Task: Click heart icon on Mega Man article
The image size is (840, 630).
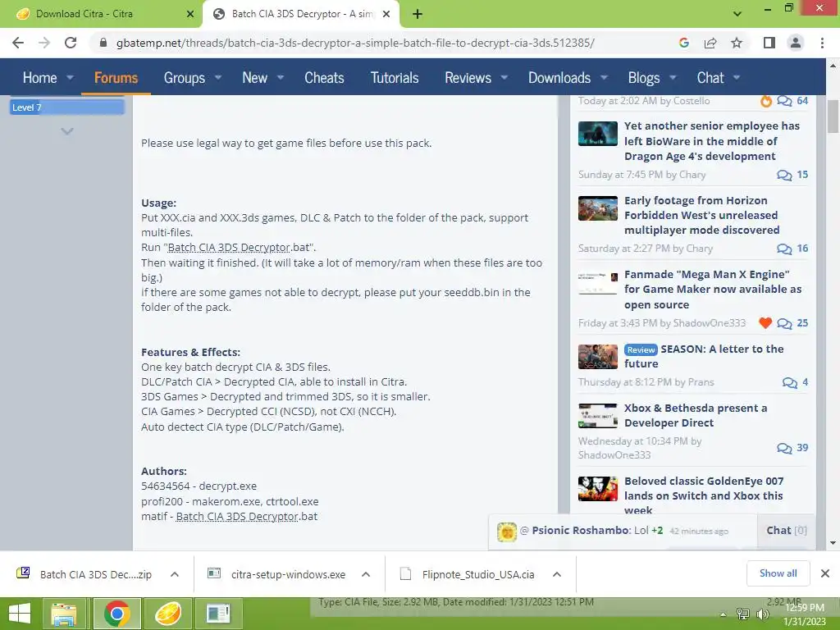Action: click(765, 323)
